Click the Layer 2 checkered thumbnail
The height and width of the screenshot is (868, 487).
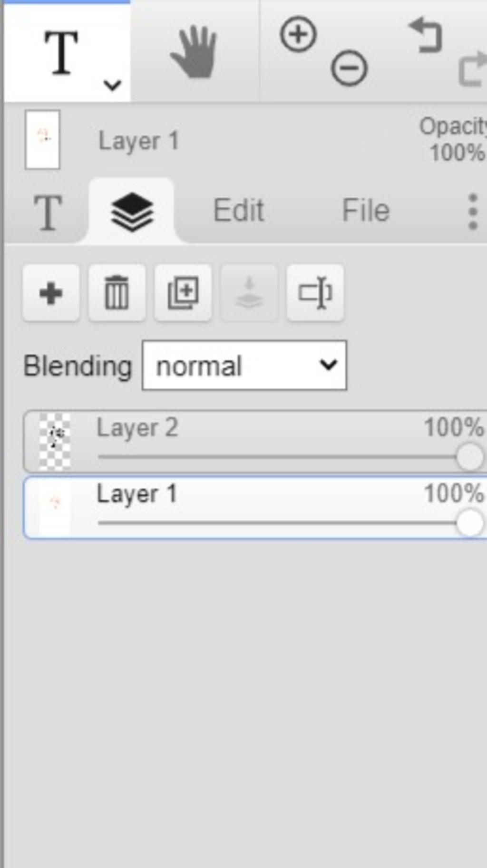point(55,442)
